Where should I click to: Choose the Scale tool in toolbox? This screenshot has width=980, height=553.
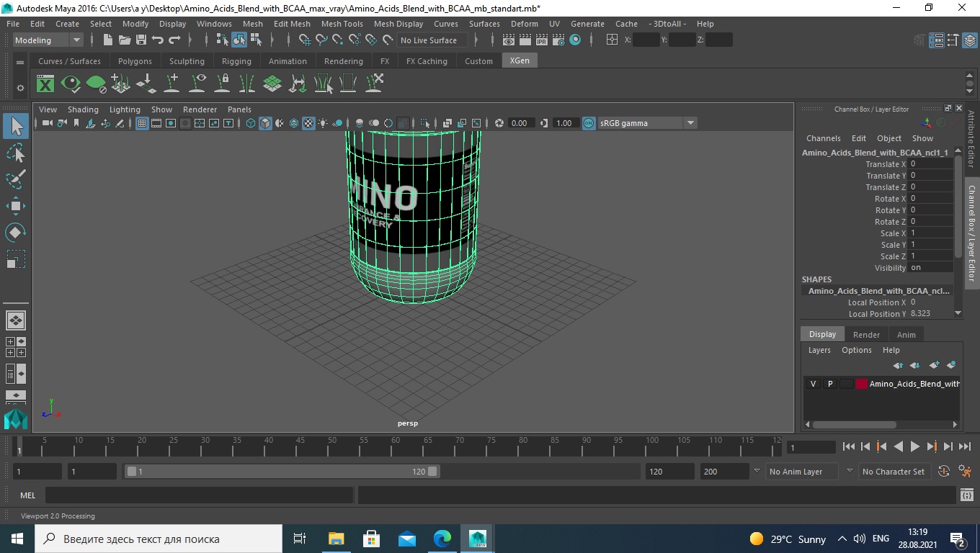tap(16, 258)
